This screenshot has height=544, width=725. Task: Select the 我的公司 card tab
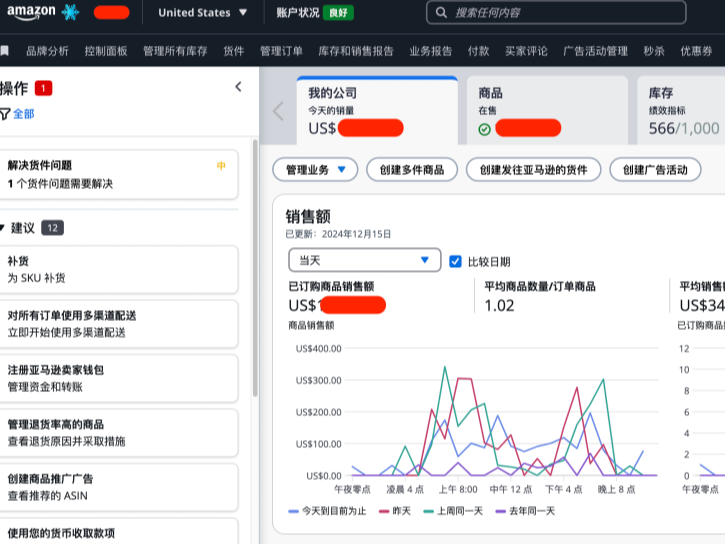coord(377,110)
